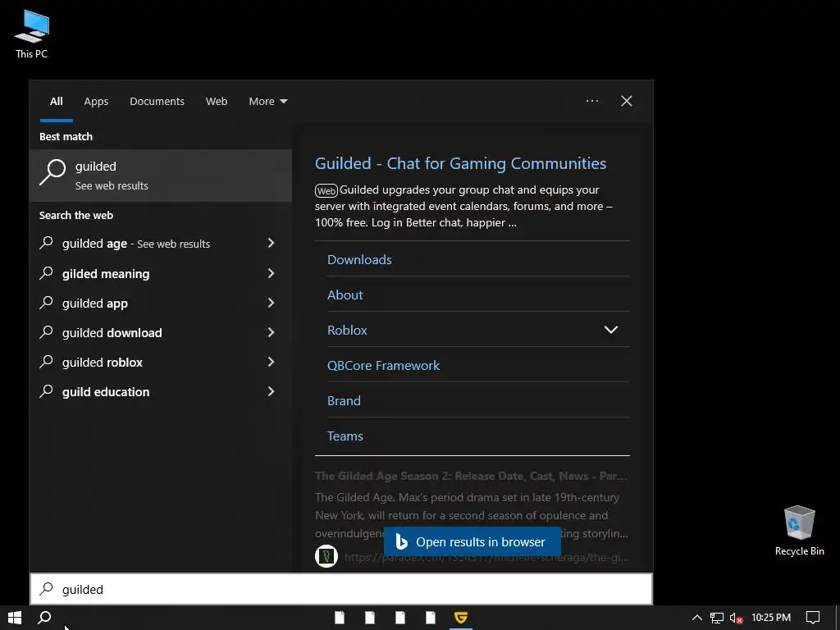
Task: Open Guilded - Chat for Gaming Communities link
Action: click(x=461, y=163)
